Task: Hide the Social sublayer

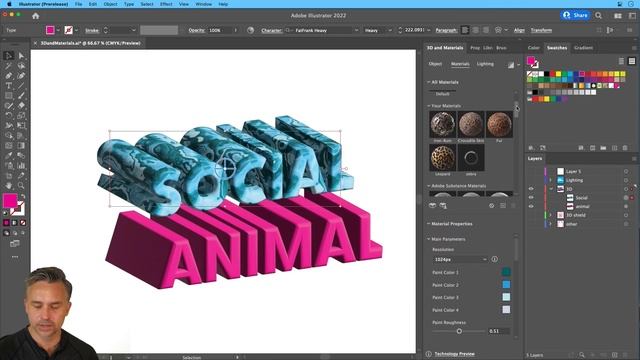Action: click(531, 198)
